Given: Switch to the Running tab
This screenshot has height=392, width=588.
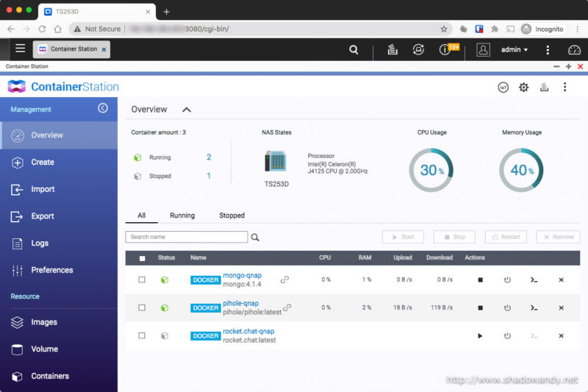Looking at the screenshot, I should 182,215.
